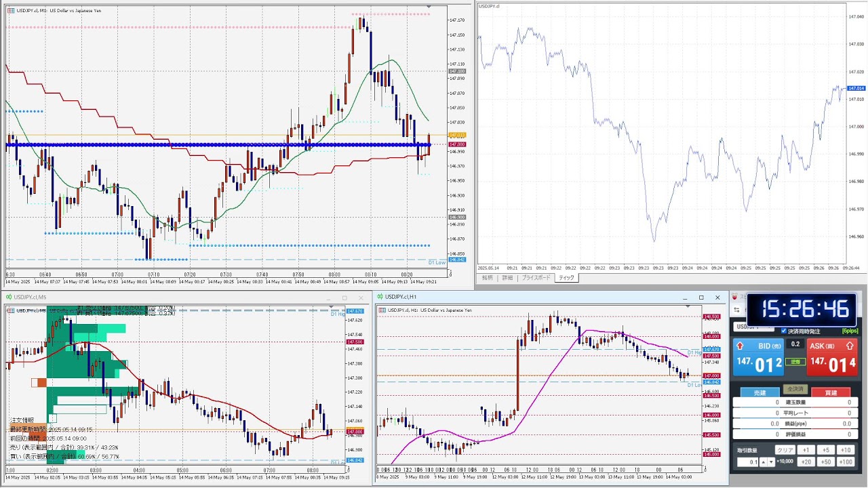Increase trade quantity with up arrow

(x=764, y=462)
